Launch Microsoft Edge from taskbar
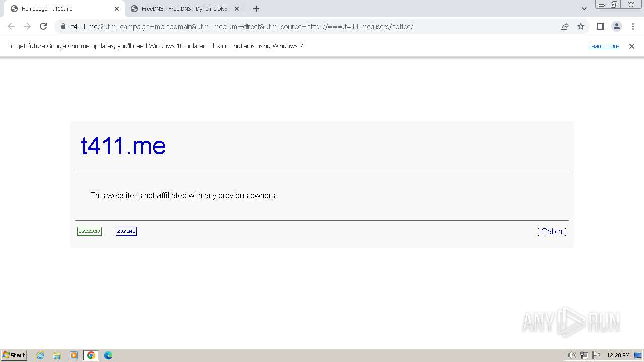The height and width of the screenshot is (362, 644). (108, 355)
